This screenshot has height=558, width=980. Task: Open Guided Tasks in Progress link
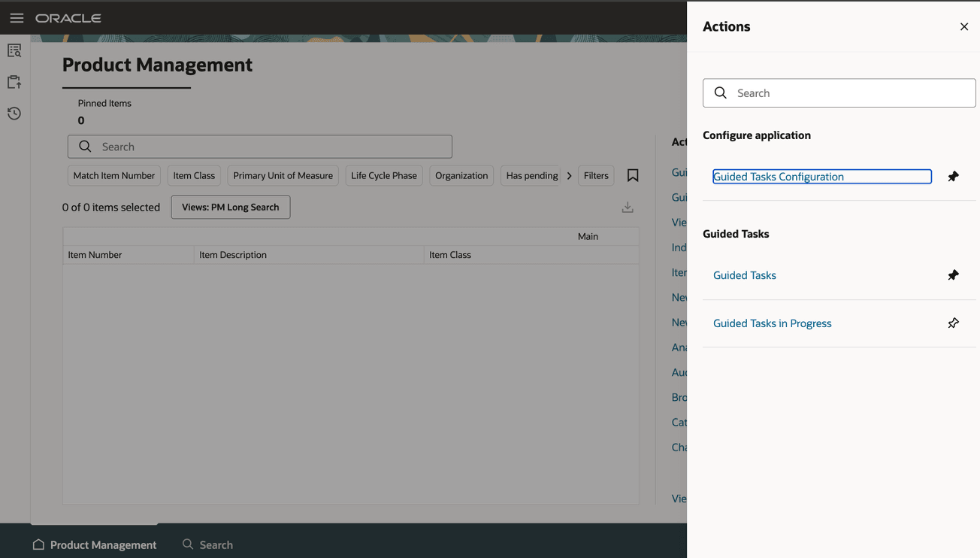(773, 323)
